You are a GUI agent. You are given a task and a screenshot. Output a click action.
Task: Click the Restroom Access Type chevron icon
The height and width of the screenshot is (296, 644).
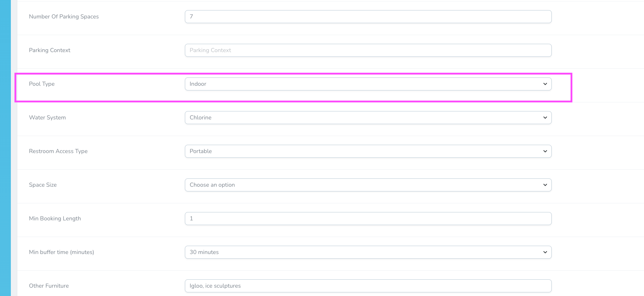[x=545, y=151]
